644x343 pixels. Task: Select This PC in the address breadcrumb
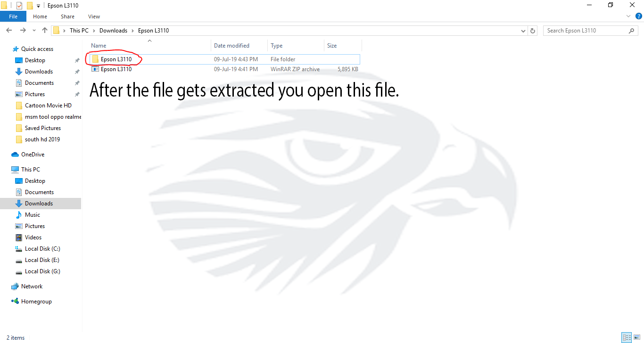[79, 31]
